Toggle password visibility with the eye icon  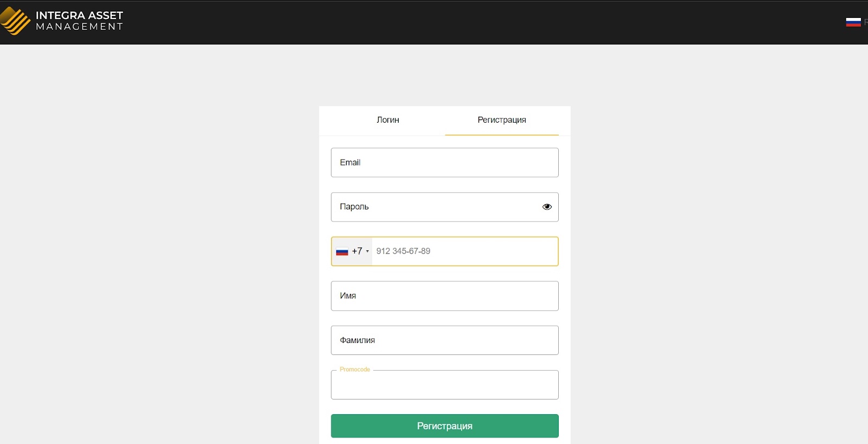[547, 207]
